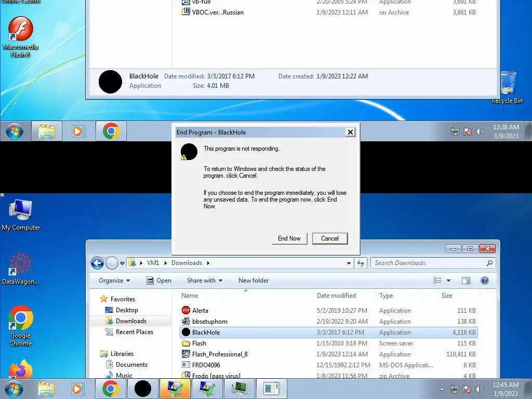Open Media Player on upper taskbar
The width and height of the screenshot is (532, 399).
point(78,131)
